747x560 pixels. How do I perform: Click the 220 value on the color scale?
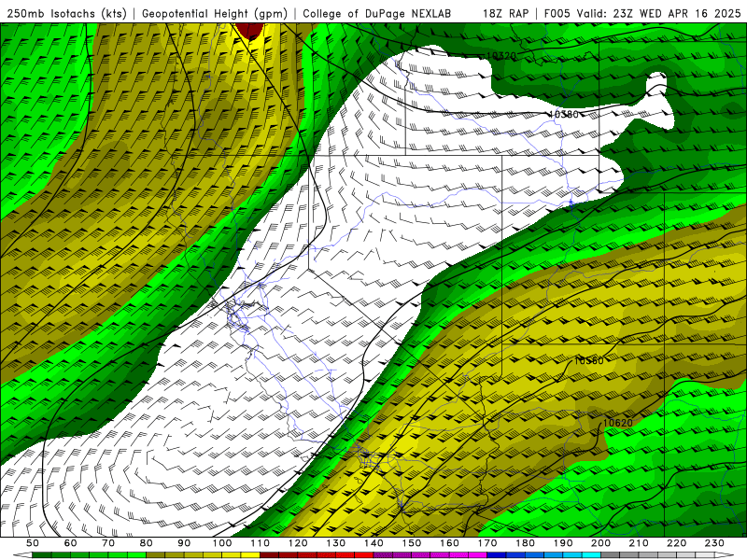677,543
